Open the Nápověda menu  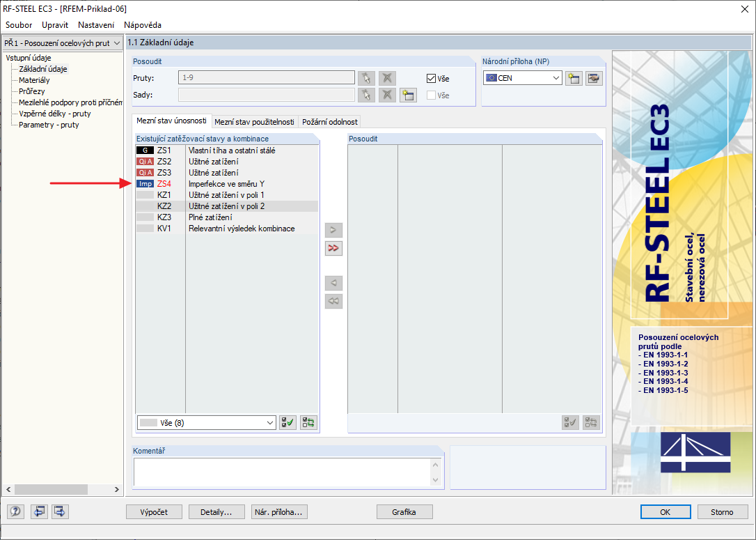click(143, 24)
